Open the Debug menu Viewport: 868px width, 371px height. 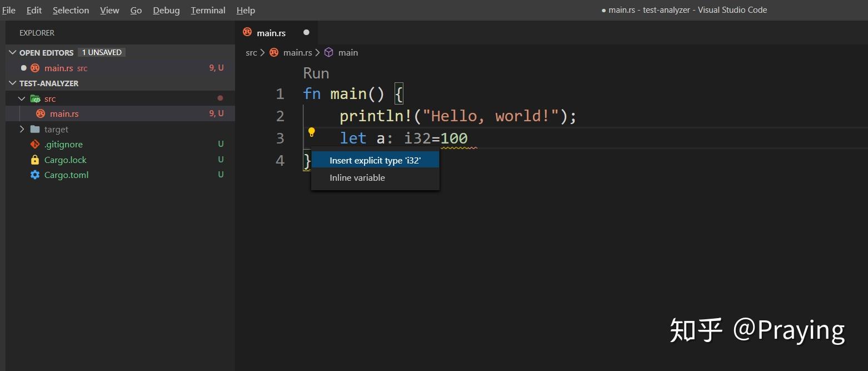coord(166,10)
